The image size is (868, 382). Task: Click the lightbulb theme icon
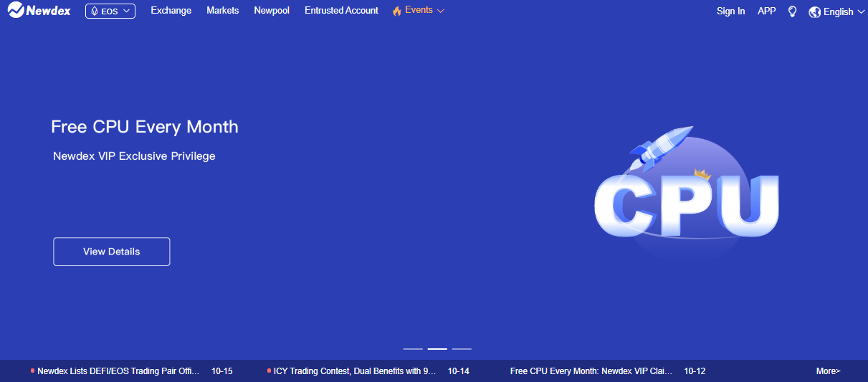(792, 11)
